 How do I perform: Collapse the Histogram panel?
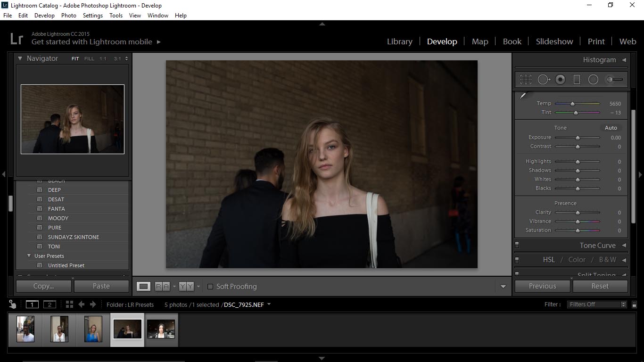coord(624,60)
